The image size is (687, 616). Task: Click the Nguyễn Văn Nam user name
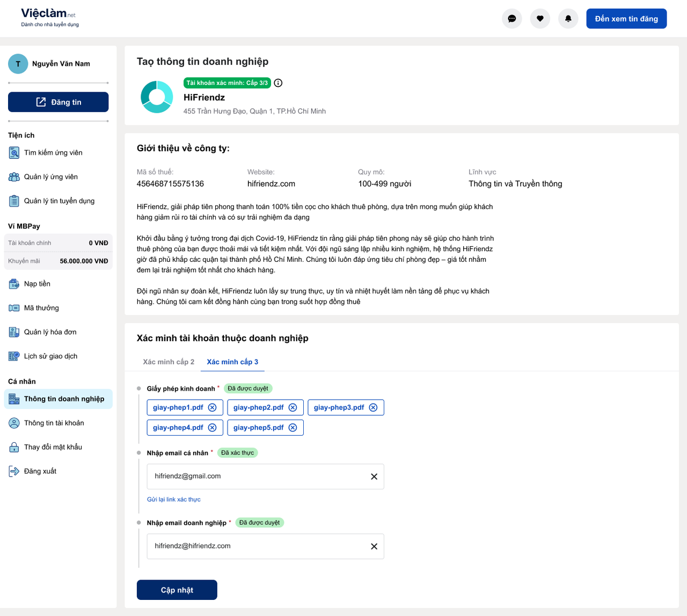tap(61, 63)
